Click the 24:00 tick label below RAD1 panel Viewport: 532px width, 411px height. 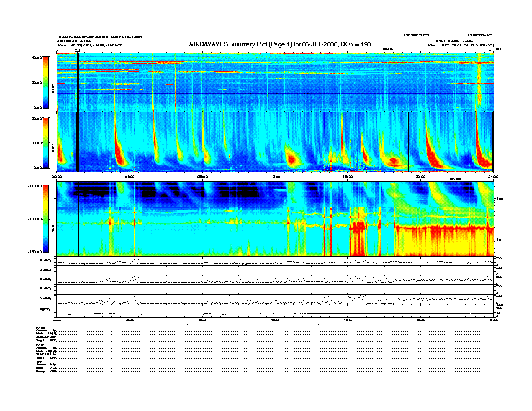(493, 177)
